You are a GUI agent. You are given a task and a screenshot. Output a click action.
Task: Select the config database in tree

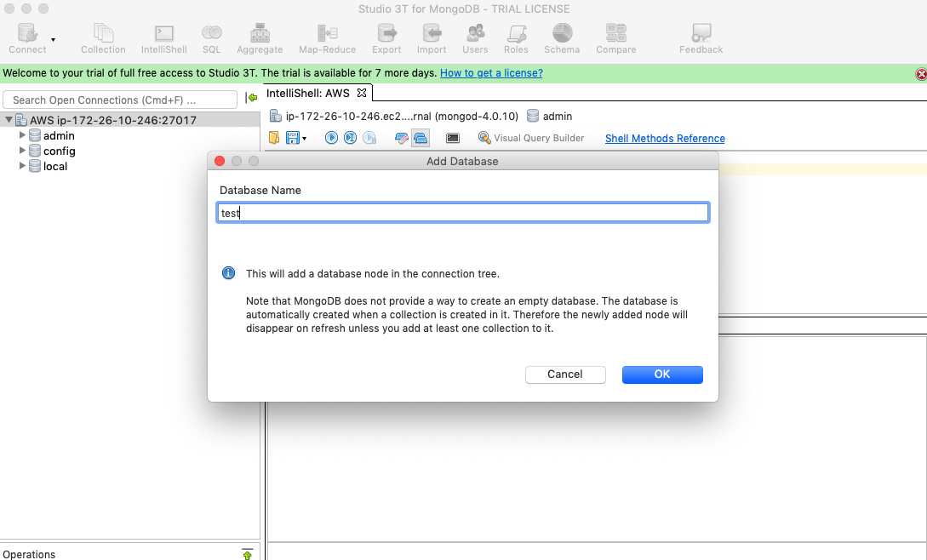tap(59, 151)
